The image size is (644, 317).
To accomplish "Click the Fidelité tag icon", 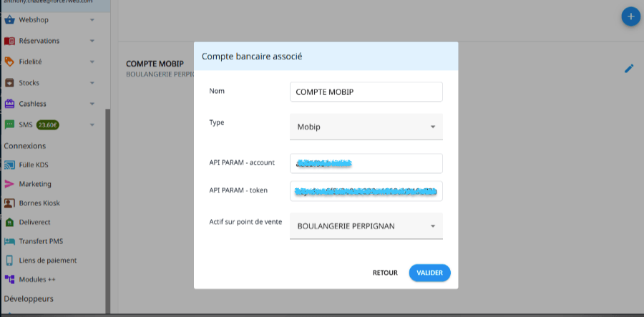I will (9, 62).
